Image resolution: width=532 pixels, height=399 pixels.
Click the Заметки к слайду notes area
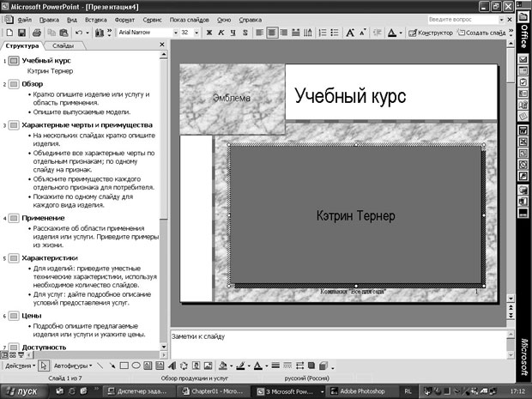pos(338,343)
